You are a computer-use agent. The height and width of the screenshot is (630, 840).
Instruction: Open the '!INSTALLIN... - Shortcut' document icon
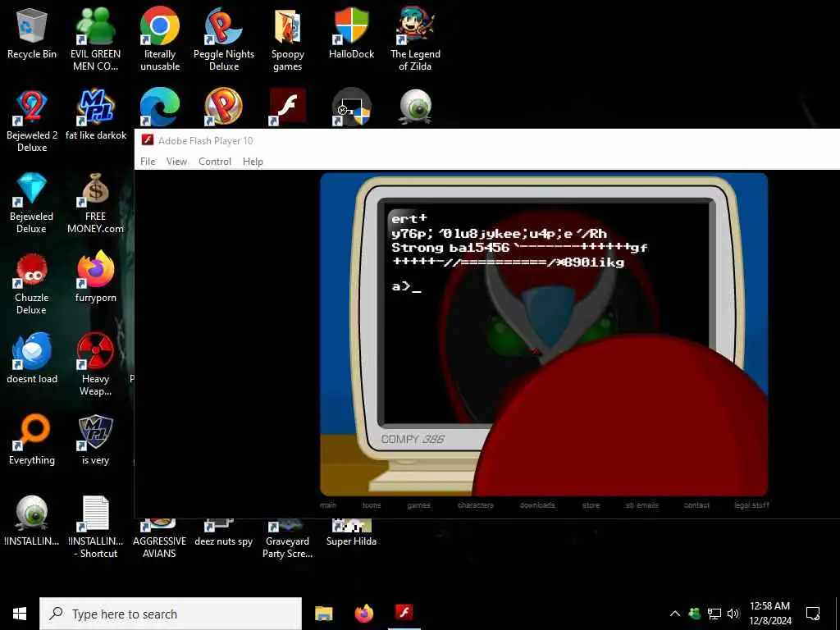95,527
